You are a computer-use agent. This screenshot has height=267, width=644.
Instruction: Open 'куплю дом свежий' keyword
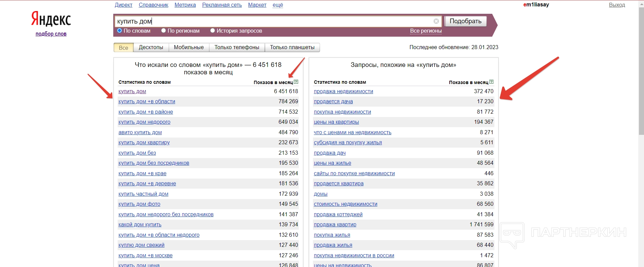[141, 245]
